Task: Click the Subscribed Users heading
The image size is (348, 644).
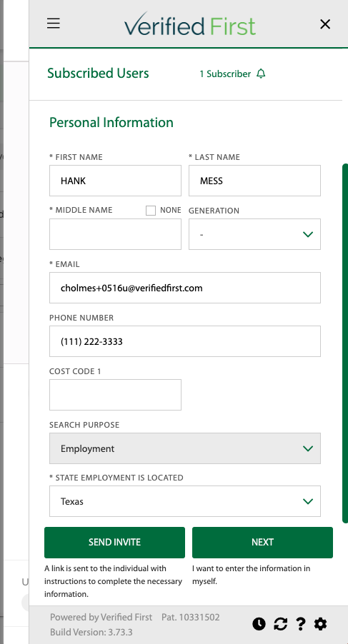Action: coord(98,73)
